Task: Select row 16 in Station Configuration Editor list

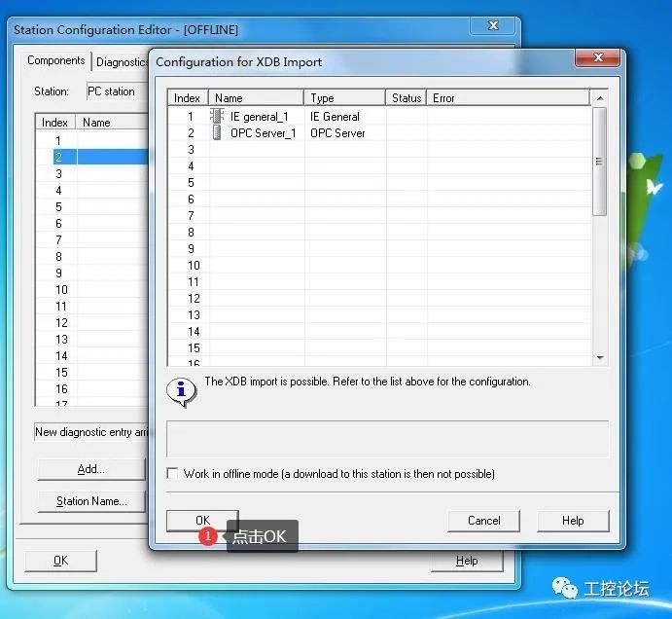Action: pos(92,389)
